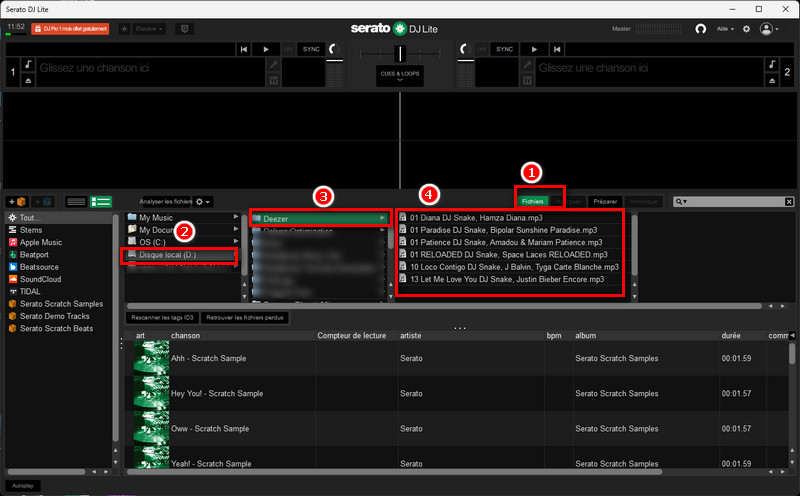
Task: Click the library search field
Action: coord(735,202)
